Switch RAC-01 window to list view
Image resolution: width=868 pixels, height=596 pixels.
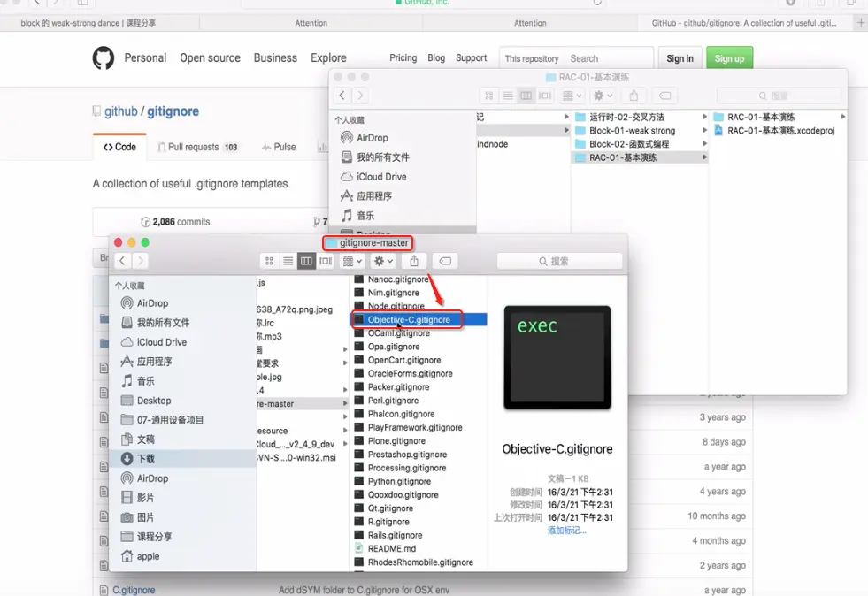[508, 96]
